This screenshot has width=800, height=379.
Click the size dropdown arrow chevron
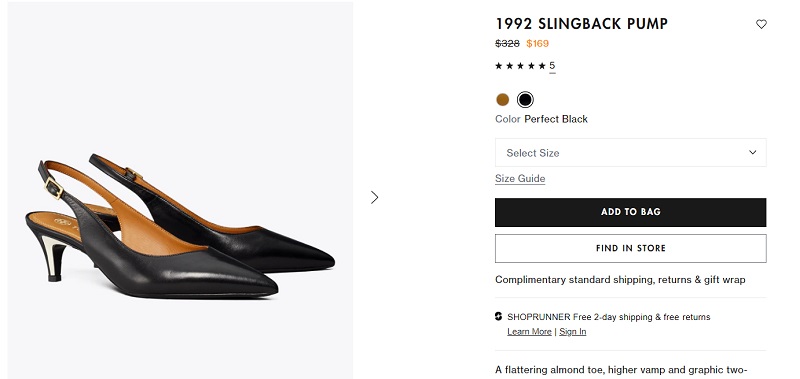(x=752, y=153)
